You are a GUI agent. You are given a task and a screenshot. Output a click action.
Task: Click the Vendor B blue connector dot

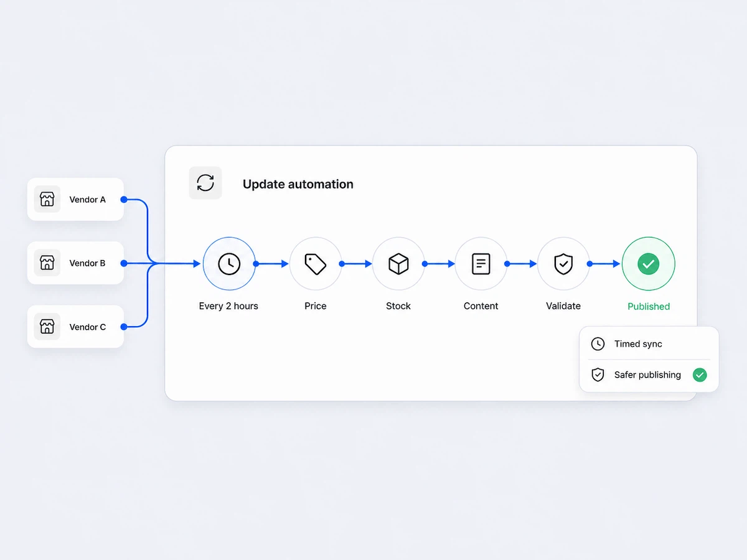click(x=124, y=264)
